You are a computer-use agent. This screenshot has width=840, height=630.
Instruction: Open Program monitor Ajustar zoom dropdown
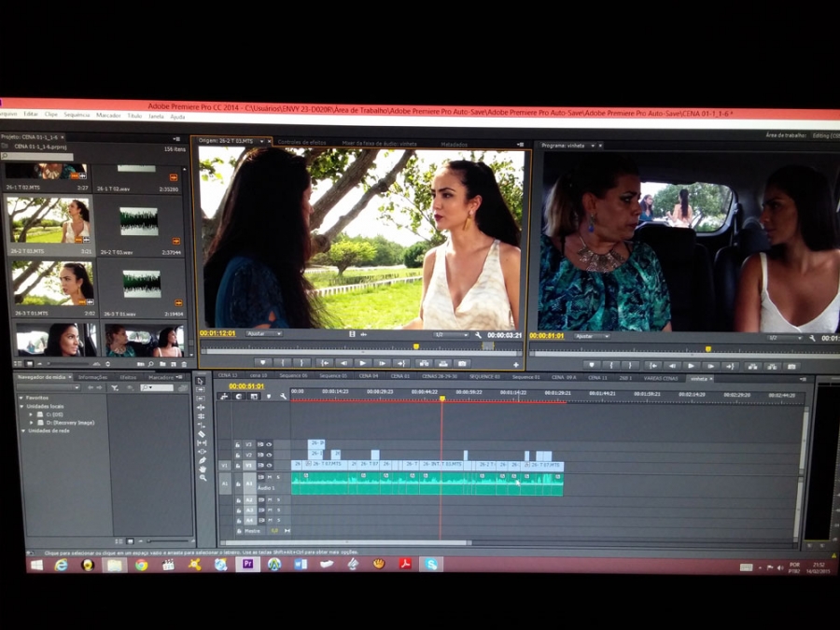[592, 336]
